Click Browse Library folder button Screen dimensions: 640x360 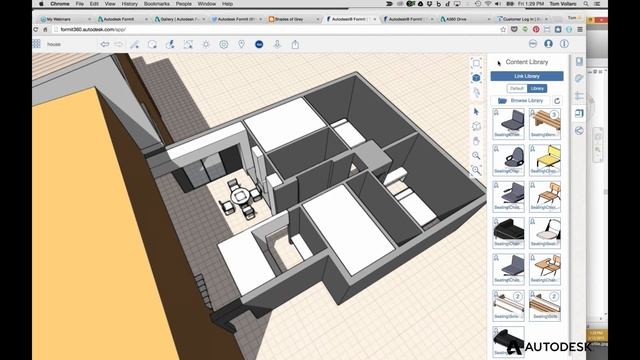tap(521, 100)
